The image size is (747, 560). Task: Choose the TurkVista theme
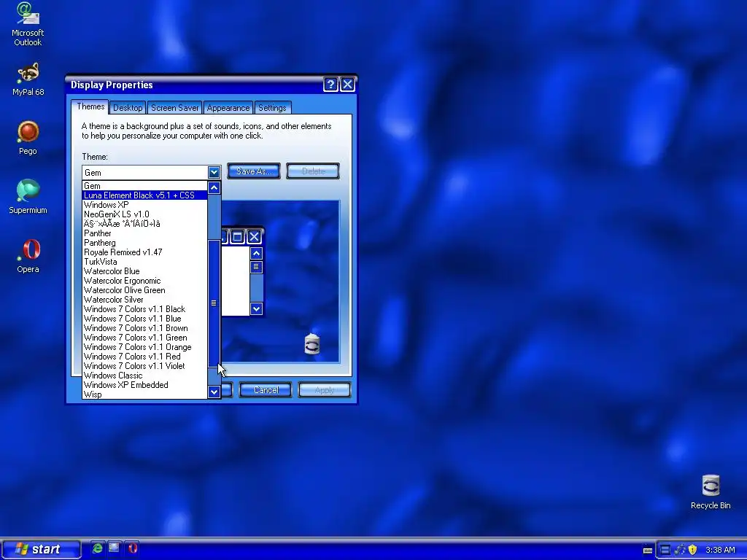click(x=145, y=262)
